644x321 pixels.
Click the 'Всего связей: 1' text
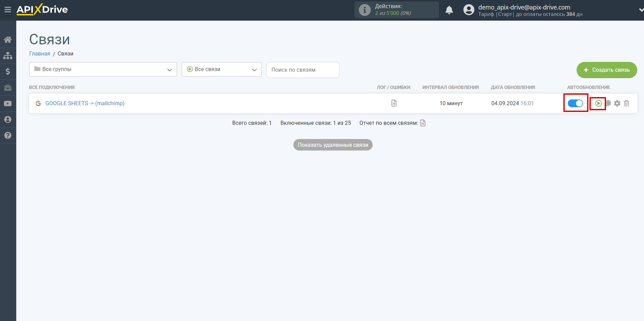click(252, 123)
